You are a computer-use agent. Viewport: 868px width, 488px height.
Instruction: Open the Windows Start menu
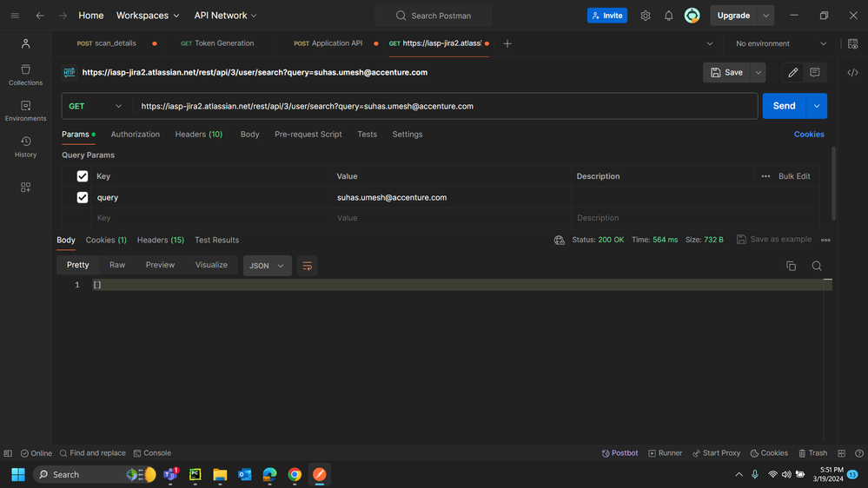(x=18, y=475)
